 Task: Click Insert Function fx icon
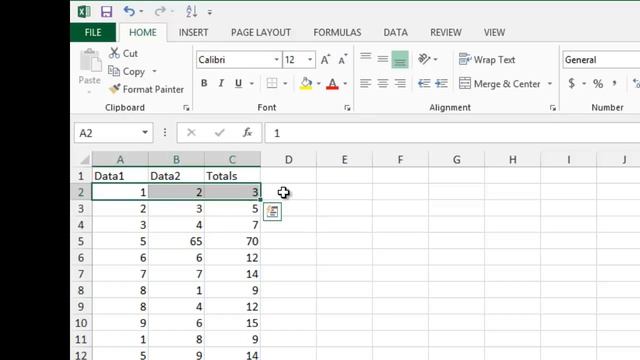click(247, 133)
